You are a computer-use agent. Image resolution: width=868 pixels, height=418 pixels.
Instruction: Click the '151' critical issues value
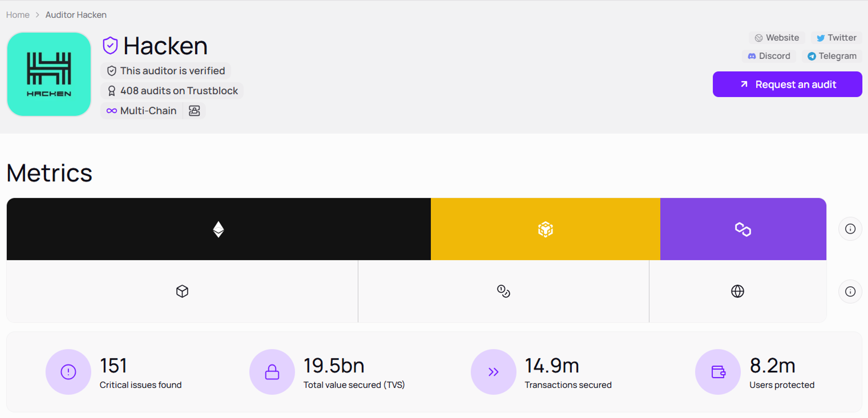click(113, 366)
